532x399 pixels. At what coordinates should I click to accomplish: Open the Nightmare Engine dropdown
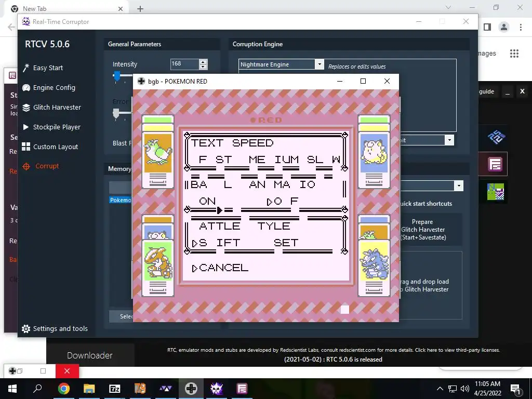click(320, 64)
